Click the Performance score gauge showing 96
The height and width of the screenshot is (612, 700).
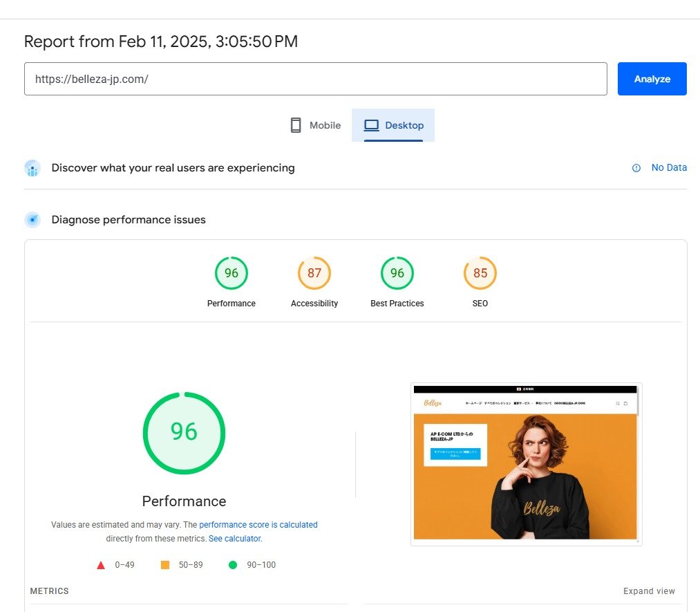[231, 272]
